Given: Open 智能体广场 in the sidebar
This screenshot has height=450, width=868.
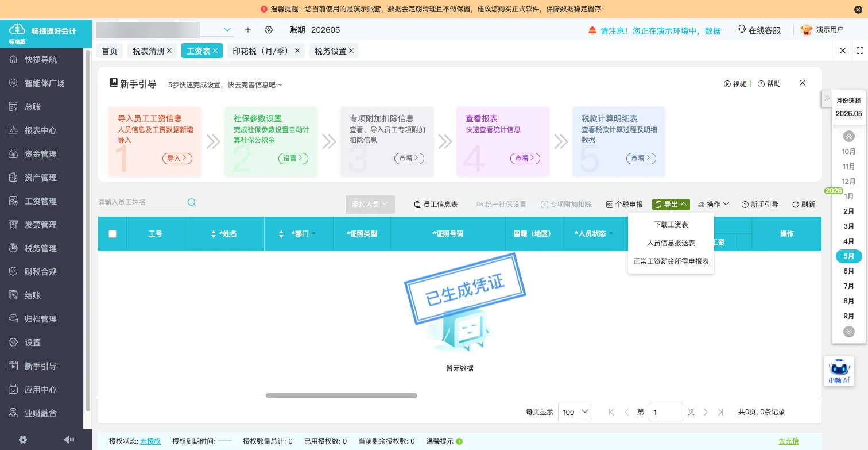Looking at the screenshot, I should point(44,83).
